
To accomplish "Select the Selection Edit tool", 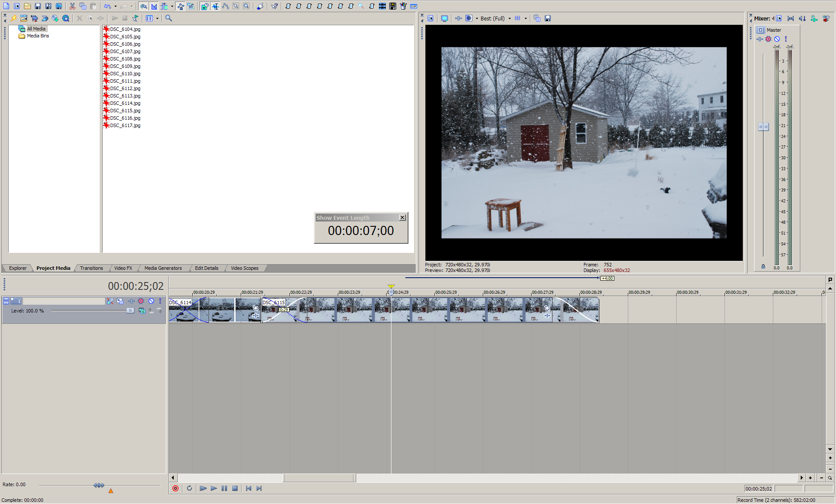I will pyautogui.click(x=236, y=6).
